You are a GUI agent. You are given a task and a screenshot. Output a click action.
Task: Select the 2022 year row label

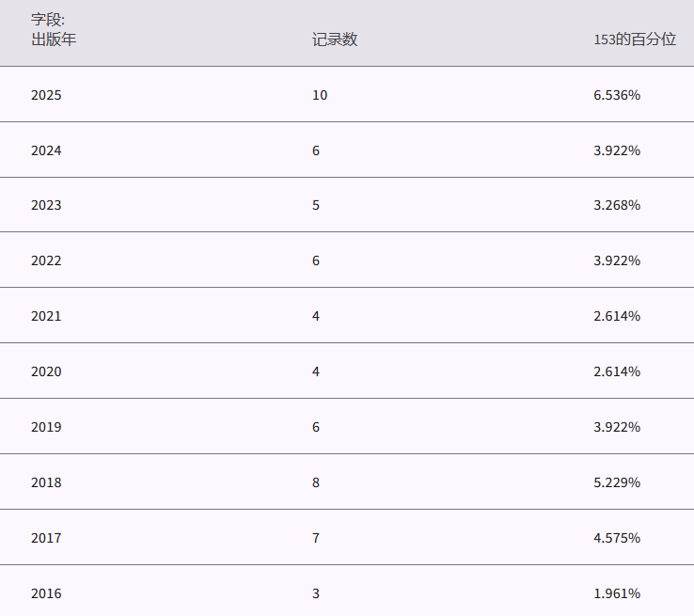46,261
